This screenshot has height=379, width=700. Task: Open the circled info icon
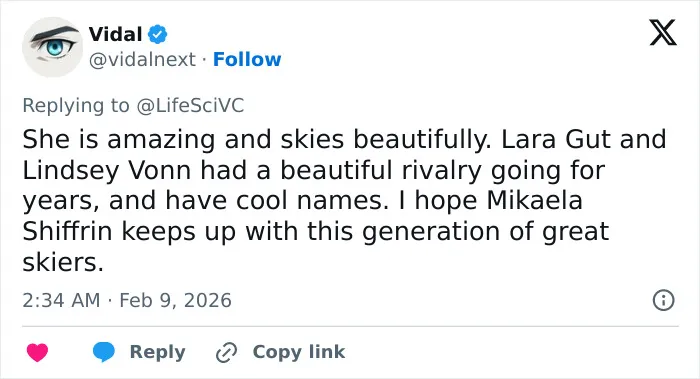tap(664, 300)
